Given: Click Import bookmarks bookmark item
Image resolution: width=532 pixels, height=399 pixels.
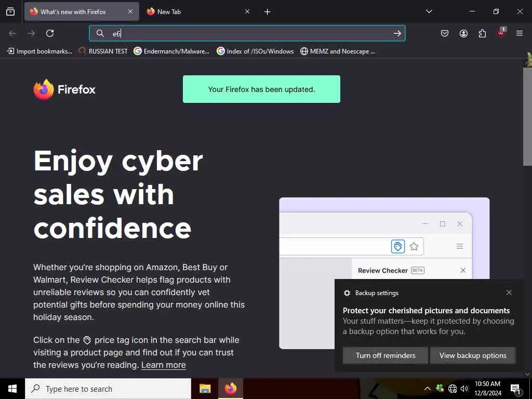Looking at the screenshot, I should [x=39, y=51].
